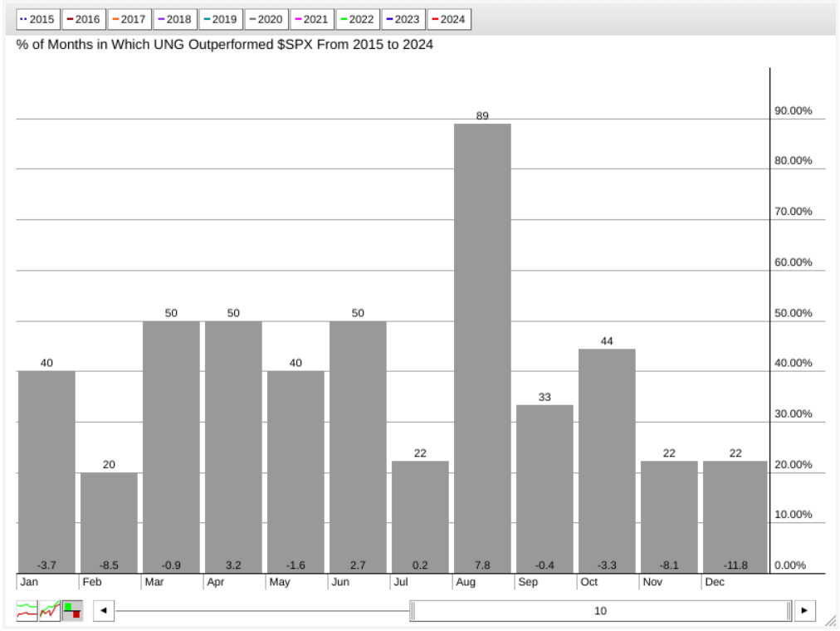Toggle the 2022 year series
Viewport: 840px width, 631px height.
357,19
